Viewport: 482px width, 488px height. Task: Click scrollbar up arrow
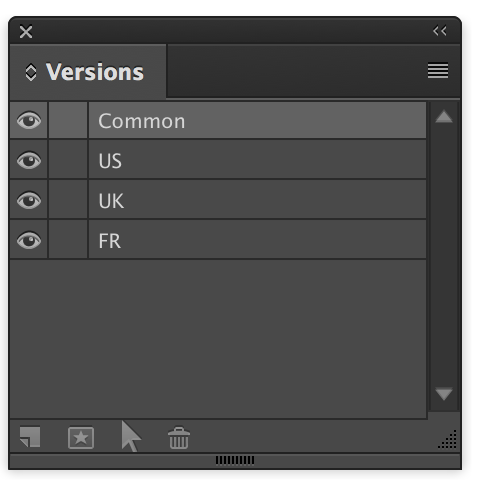coord(444,117)
